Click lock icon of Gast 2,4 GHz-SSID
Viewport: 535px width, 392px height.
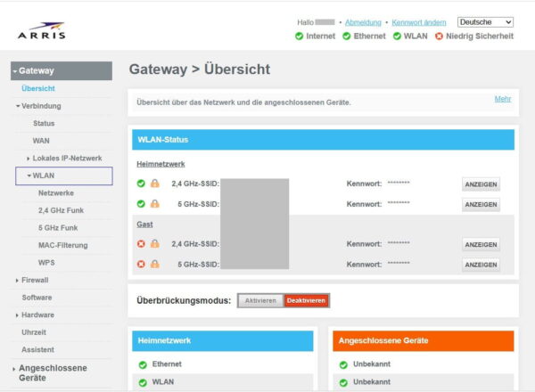[155, 244]
